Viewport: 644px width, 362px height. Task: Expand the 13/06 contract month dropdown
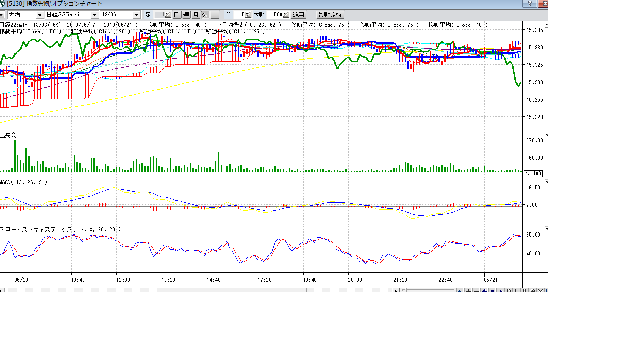(137, 15)
